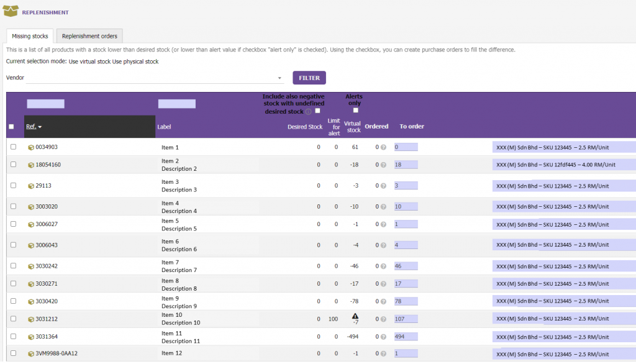636x364 pixels.
Task: Enable the Alerts only checkbox
Action: tap(355, 110)
